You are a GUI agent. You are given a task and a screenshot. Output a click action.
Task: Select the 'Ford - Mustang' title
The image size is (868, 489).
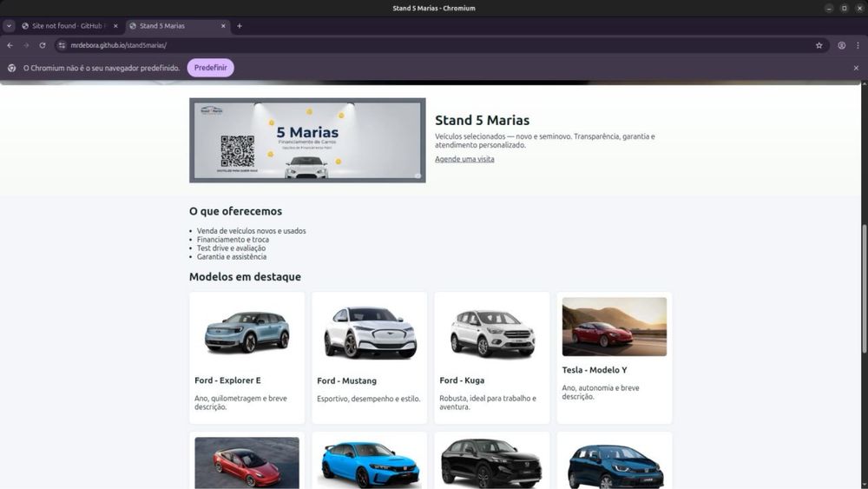tap(346, 381)
